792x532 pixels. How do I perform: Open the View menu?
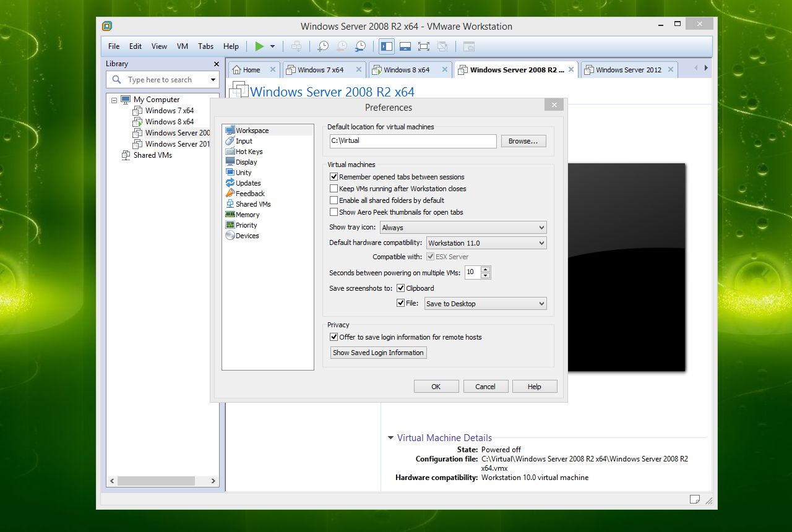coord(159,46)
